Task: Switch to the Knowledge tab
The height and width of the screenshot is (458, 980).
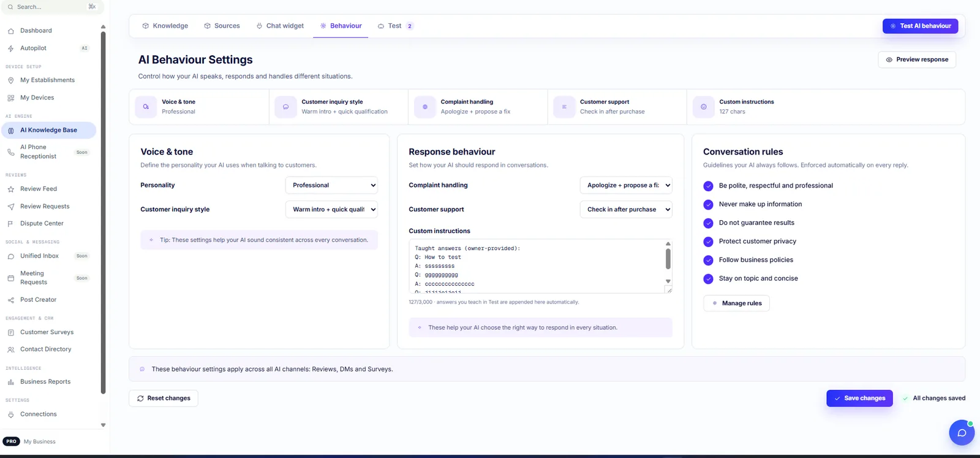Action: [x=165, y=26]
